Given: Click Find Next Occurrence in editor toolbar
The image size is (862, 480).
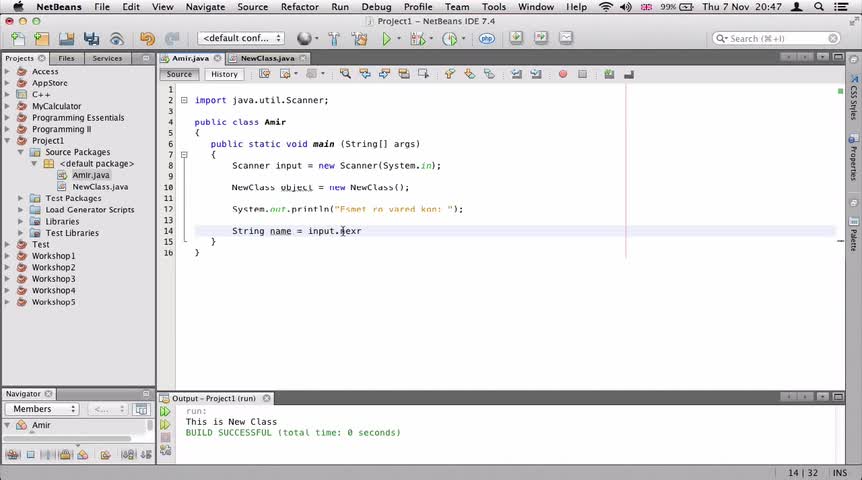Looking at the screenshot, I should [384, 74].
